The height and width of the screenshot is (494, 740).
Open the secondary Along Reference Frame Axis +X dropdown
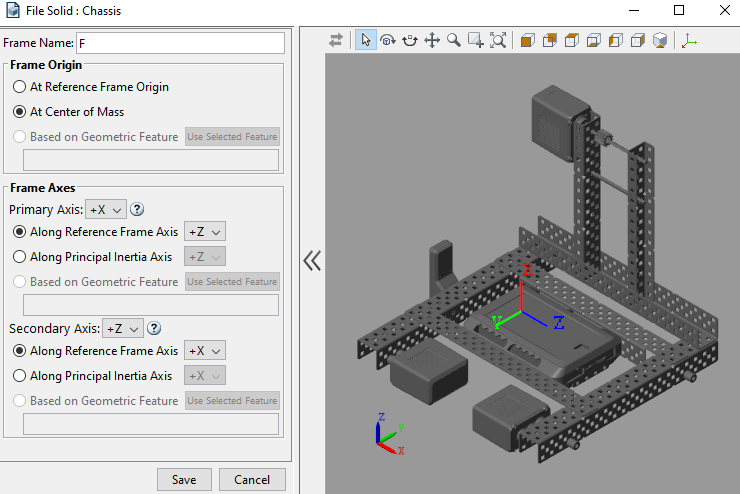click(205, 351)
